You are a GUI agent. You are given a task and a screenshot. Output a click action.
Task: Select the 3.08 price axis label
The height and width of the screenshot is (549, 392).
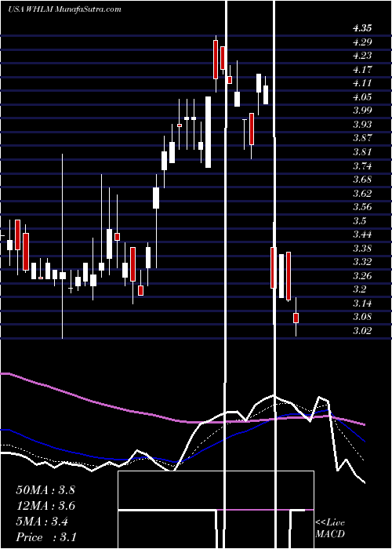(x=362, y=317)
